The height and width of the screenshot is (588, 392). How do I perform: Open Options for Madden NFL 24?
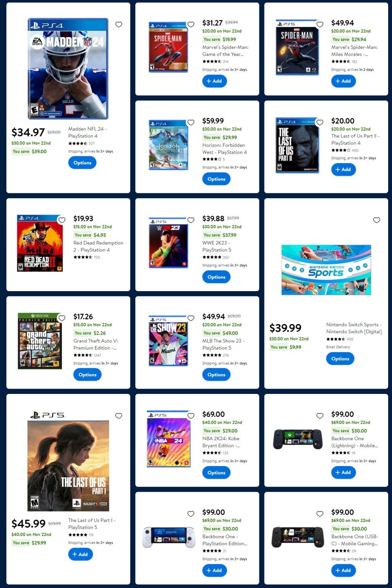[x=82, y=163]
